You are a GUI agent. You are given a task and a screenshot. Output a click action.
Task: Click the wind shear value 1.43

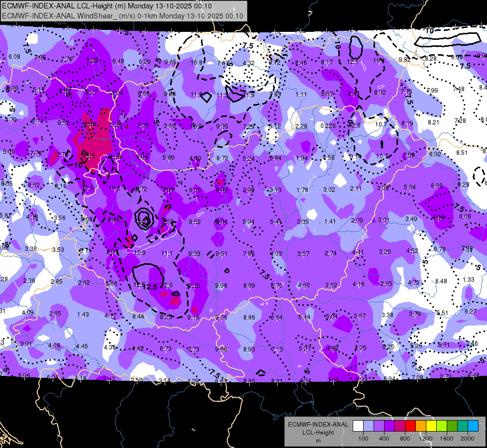pos(83,314)
